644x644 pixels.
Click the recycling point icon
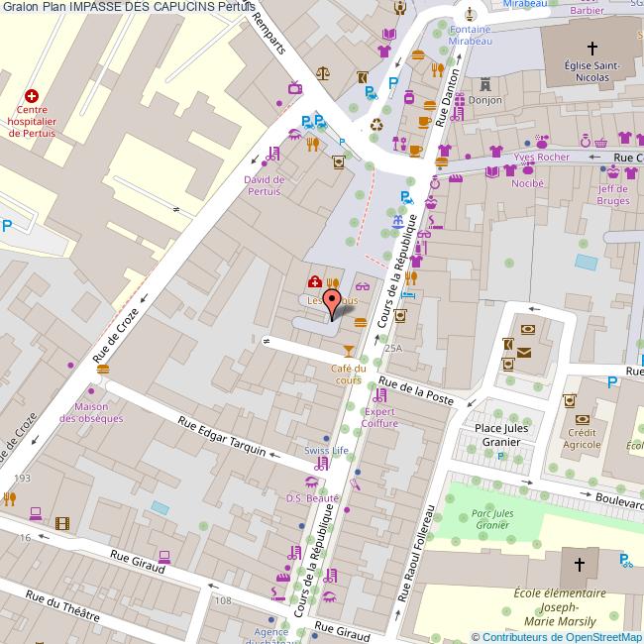pos(376,125)
